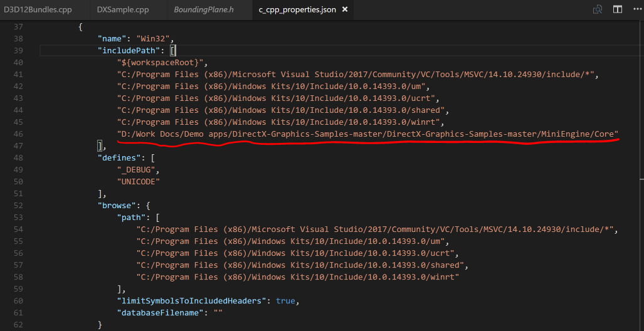Switch to the D3D12Bundles.cpp tab
The width and height of the screenshot is (644, 331).
pyautogui.click(x=38, y=10)
